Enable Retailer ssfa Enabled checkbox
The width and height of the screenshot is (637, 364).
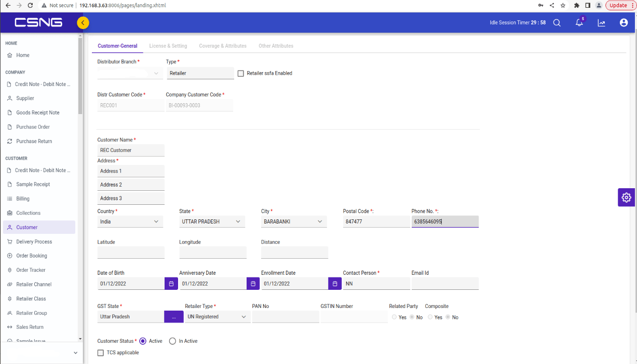click(x=240, y=74)
